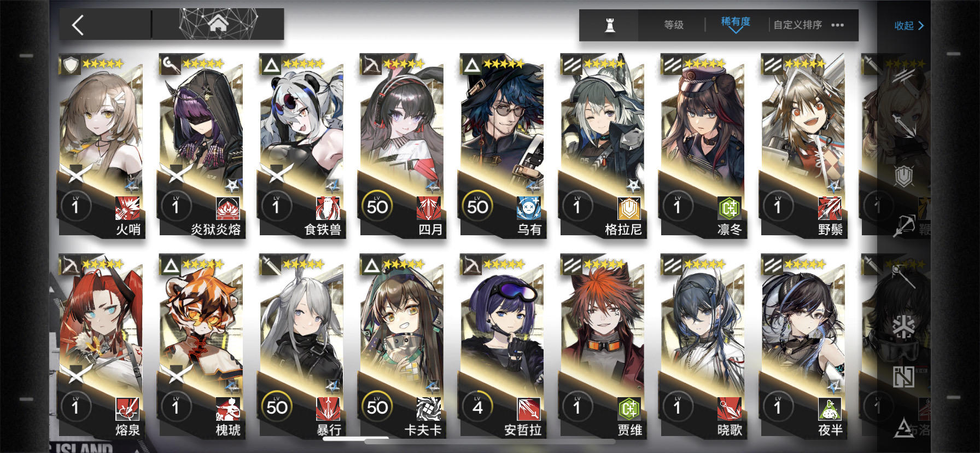
Task: Select the rook class filter icon
Action: [x=609, y=25]
